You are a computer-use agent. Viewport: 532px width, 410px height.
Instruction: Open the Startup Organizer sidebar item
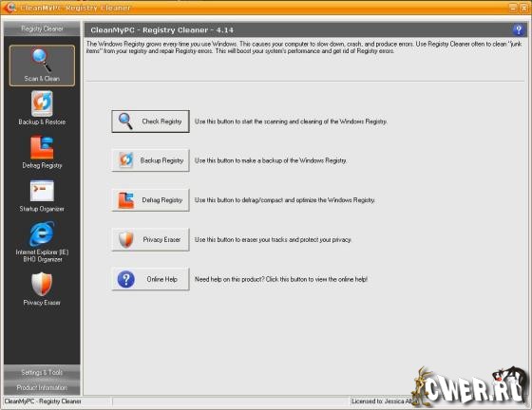click(42, 196)
